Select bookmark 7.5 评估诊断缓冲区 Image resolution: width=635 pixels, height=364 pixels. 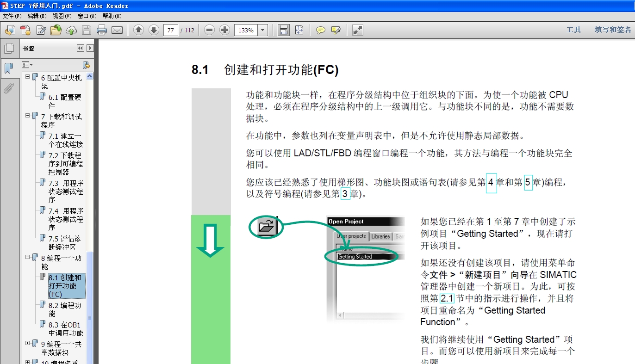coord(65,243)
